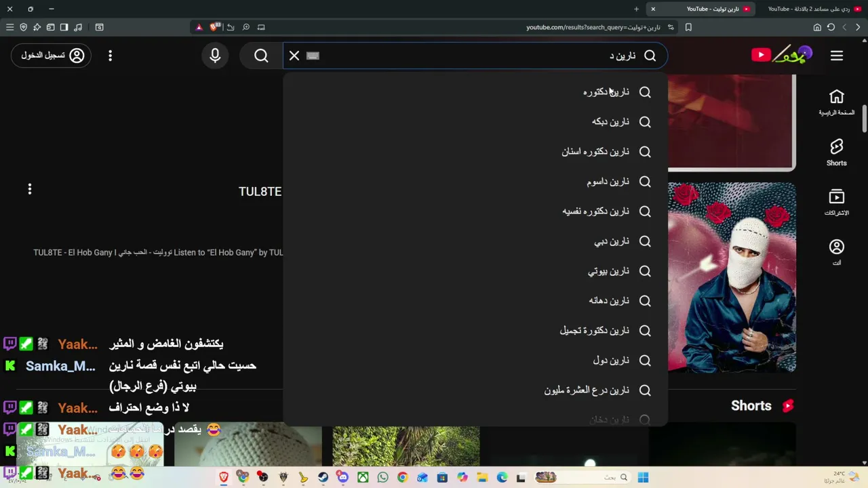This screenshot has height=488, width=868.
Task: Open a new browser tab
Action: pyautogui.click(x=636, y=9)
